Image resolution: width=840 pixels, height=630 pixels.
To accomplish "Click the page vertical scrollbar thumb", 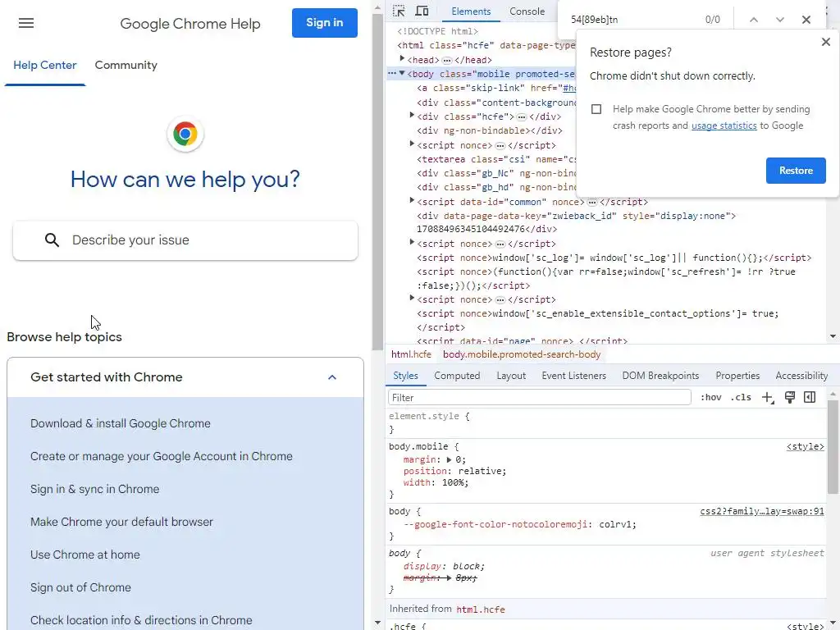I will (377, 182).
